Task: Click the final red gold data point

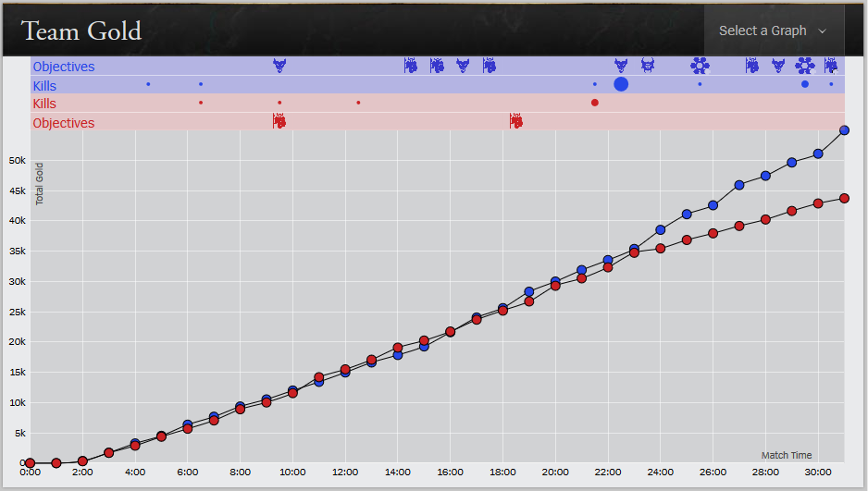Action: [x=844, y=198]
